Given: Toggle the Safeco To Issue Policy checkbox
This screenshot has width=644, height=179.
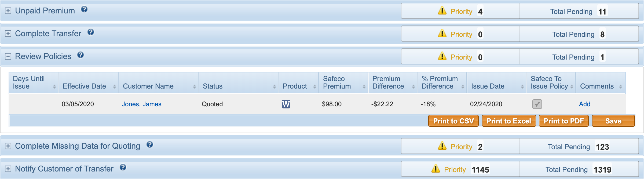Looking at the screenshot, I should [537, 104].
